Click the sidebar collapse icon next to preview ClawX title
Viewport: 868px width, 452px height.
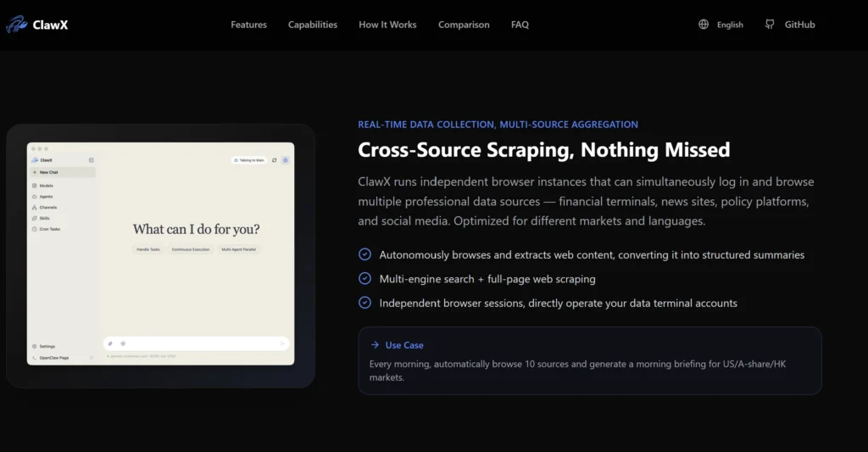(92, 160)
